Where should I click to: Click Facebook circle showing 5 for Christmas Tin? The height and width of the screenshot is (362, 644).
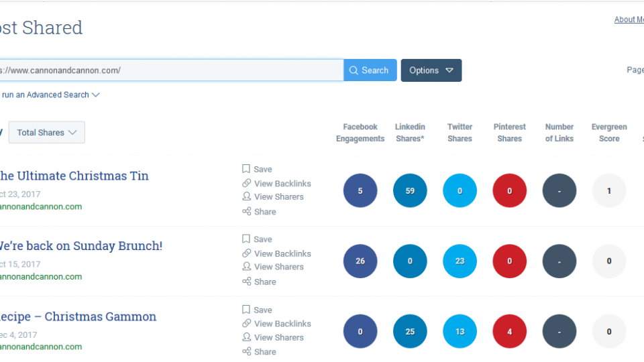tap(360, 190)
